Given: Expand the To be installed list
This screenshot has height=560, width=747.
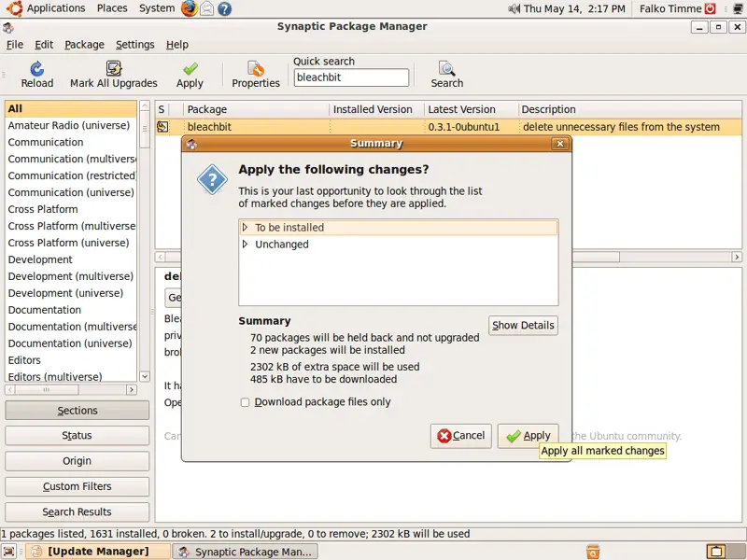Looking at the screenshot, I should [246, 228].
